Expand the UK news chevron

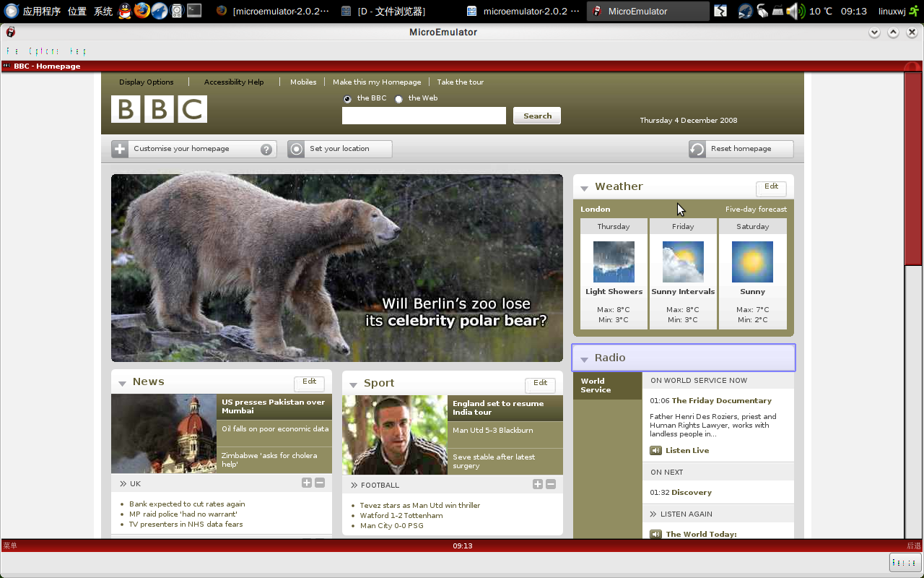point(122,483)
